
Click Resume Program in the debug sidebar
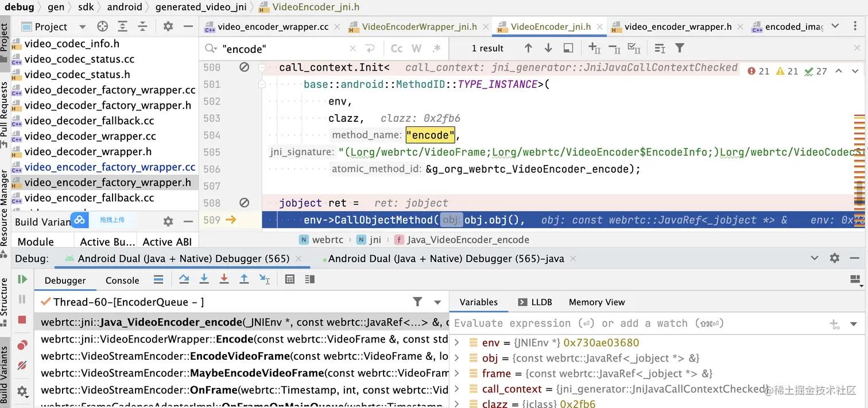22,279
